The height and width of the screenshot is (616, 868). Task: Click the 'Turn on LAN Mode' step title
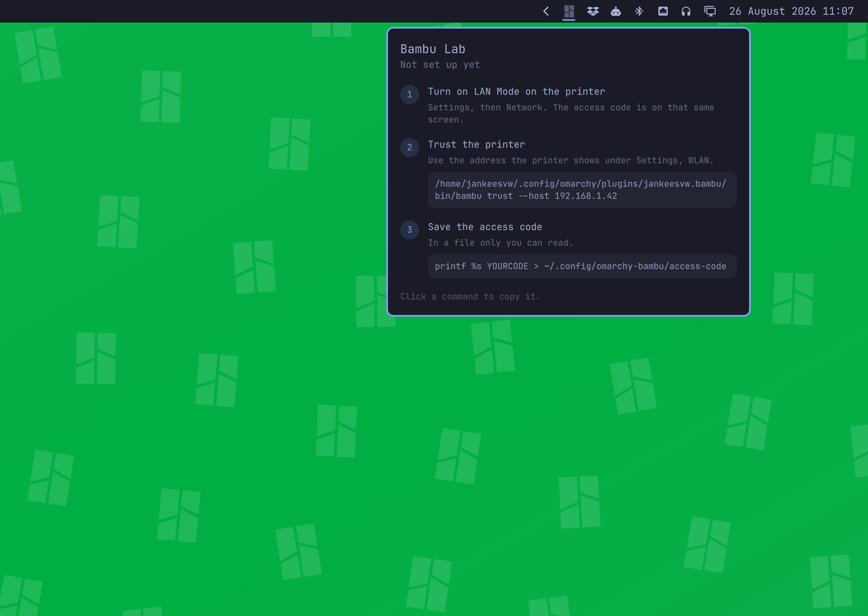pos(516,92)
